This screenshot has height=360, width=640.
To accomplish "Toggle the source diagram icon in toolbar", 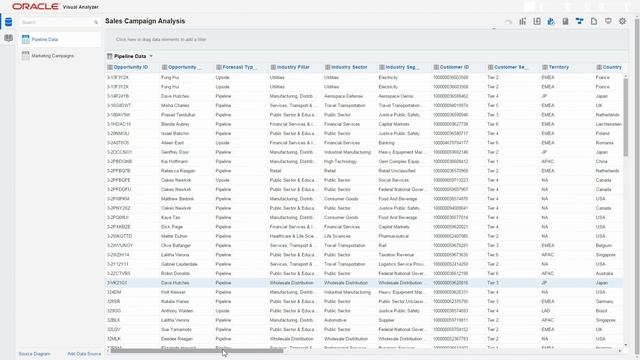I will [x=579, y=21].
